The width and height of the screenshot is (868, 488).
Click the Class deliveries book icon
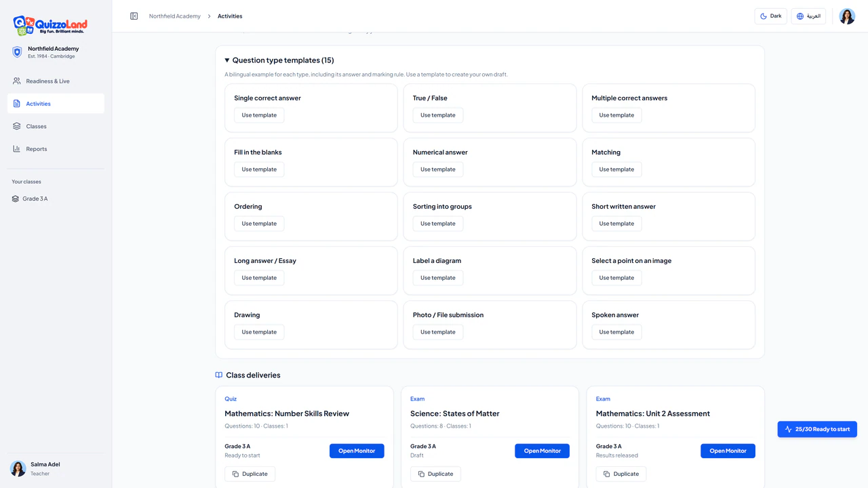click(219, 375)
